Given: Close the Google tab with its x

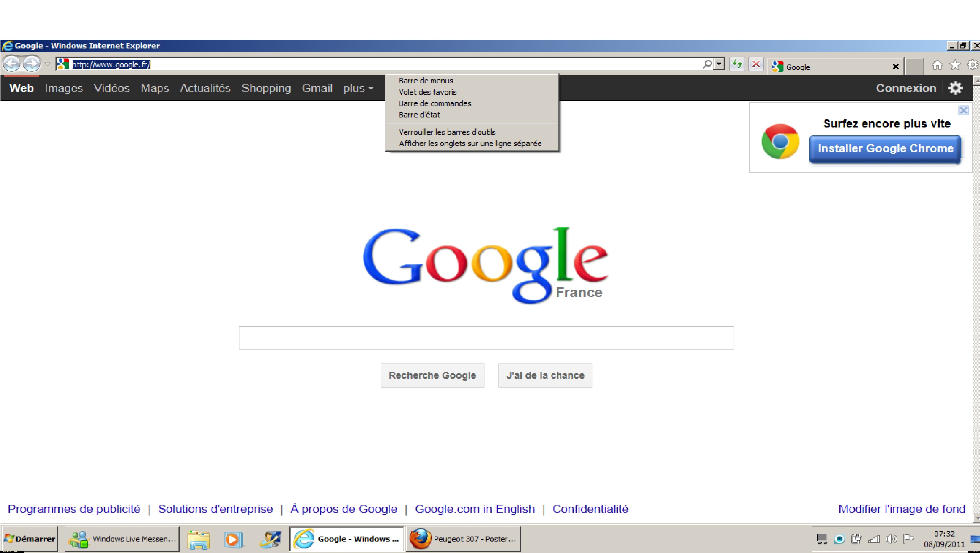Looking at the screenshot, I should [895, 67].
